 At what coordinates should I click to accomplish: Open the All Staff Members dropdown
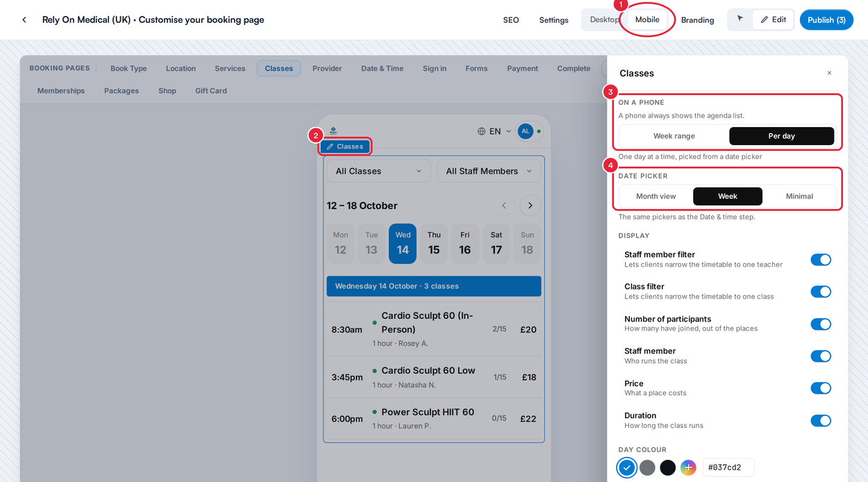(x=489, y=171)
